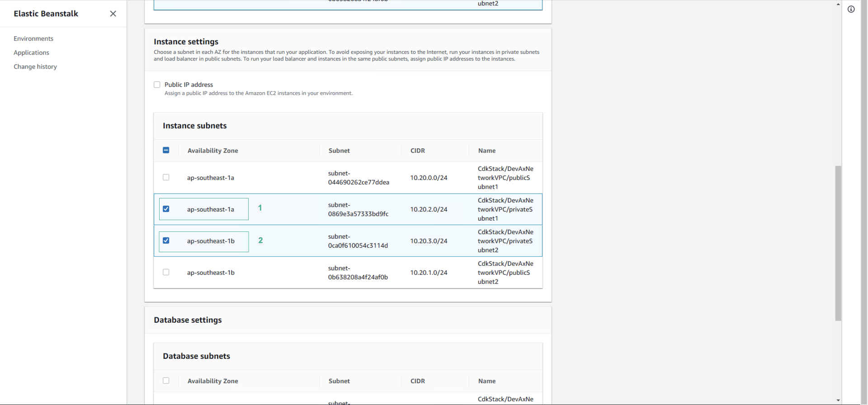The height and width of the screenshot is (405, 868).
Task: Check the publicSubnet1 10.20.0.0/24 row checkbox
Action: pos(166,177)
